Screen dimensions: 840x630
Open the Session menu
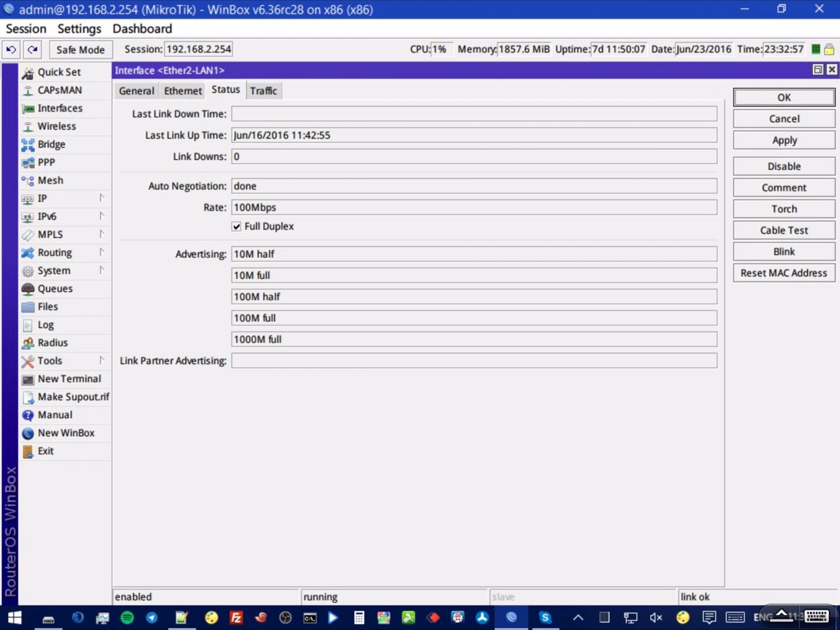[26, 29]
